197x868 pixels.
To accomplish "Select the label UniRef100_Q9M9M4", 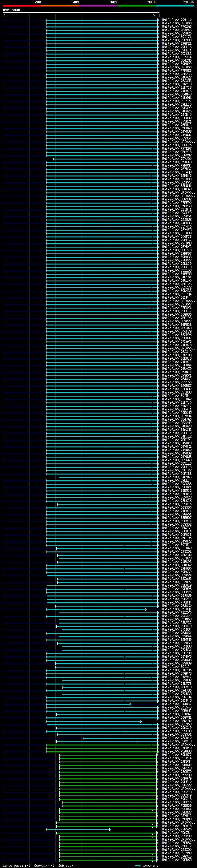I will pyautogui.click(x=177, y=761).
